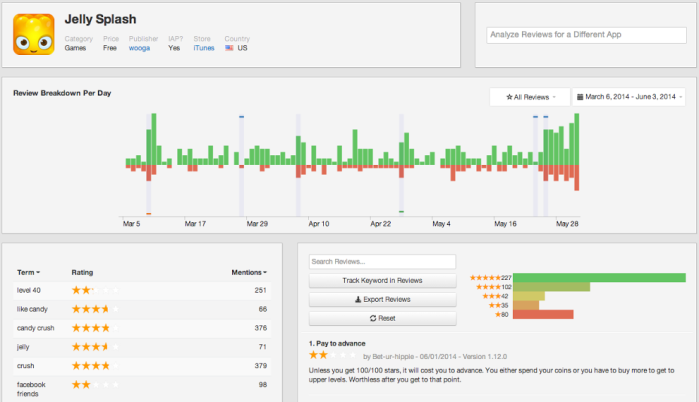
Task: Click the US flag country icon
Action: (x=229, y=48)
